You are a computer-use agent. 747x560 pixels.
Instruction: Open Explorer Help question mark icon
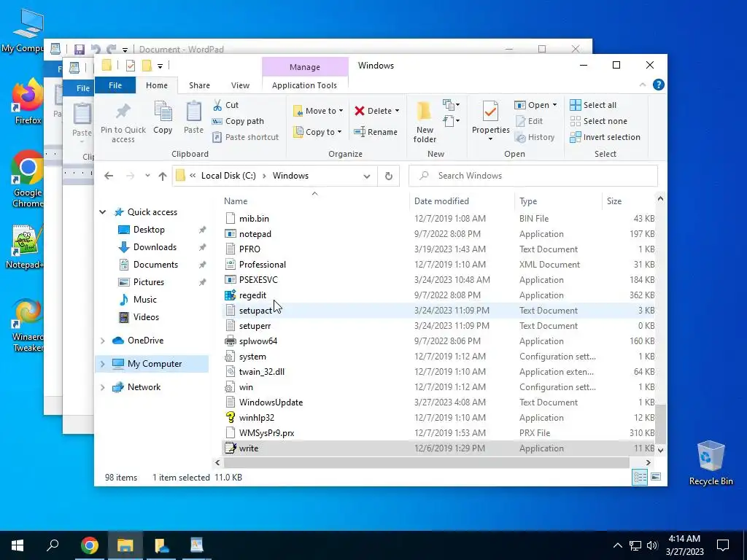[659, 85]
